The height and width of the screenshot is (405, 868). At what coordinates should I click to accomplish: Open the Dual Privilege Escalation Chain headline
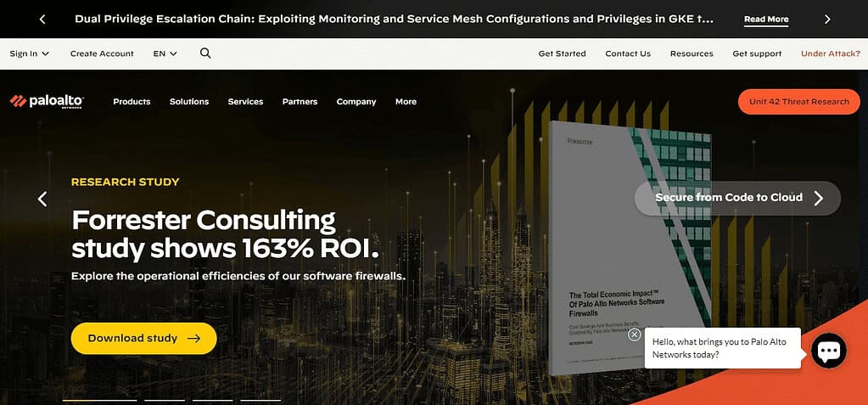click(x=395, y=19)
